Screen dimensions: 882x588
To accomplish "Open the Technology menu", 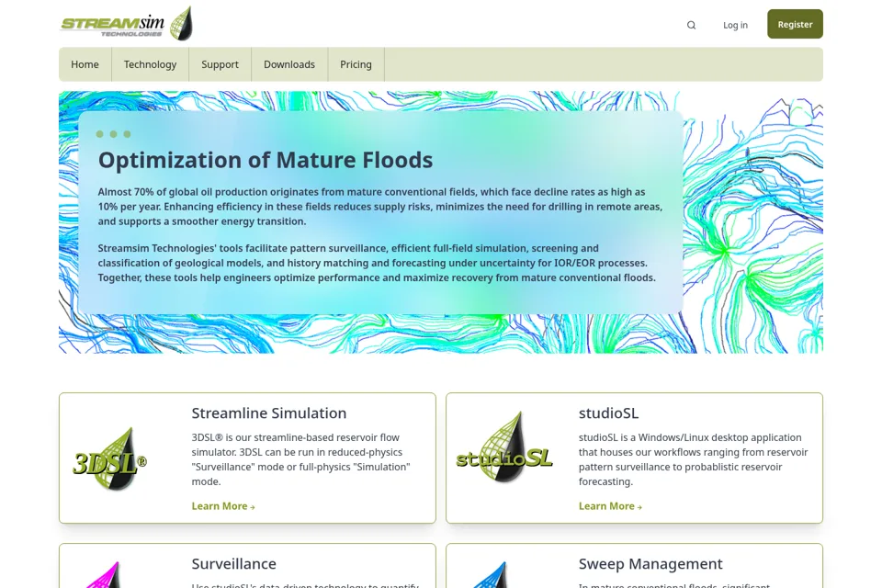I will tap(150, 64).
